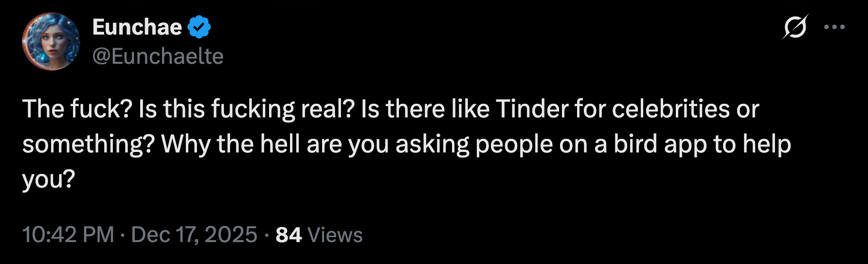Viewport: 868px width, 264px height.
Task: Click the word celebrities in the post
Action: (x=671, y=109)
